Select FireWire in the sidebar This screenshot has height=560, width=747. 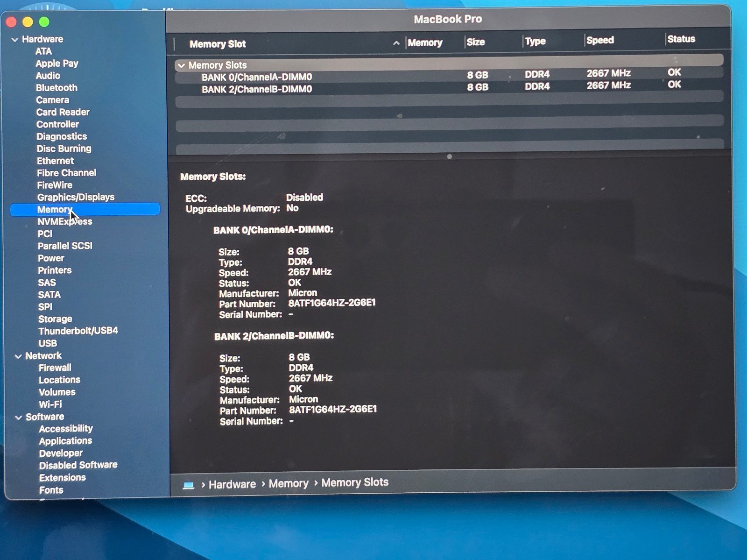[x=55, y=185]
